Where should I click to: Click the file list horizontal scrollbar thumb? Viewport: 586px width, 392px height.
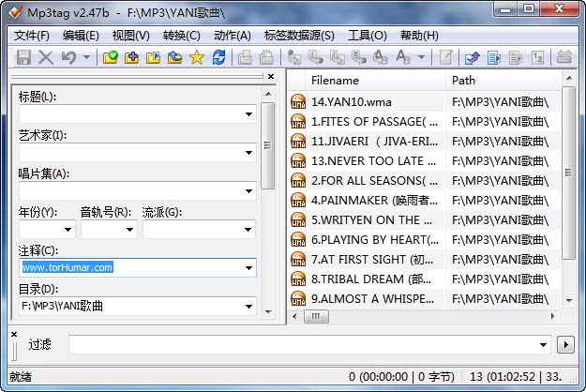[x=316, y=317]
